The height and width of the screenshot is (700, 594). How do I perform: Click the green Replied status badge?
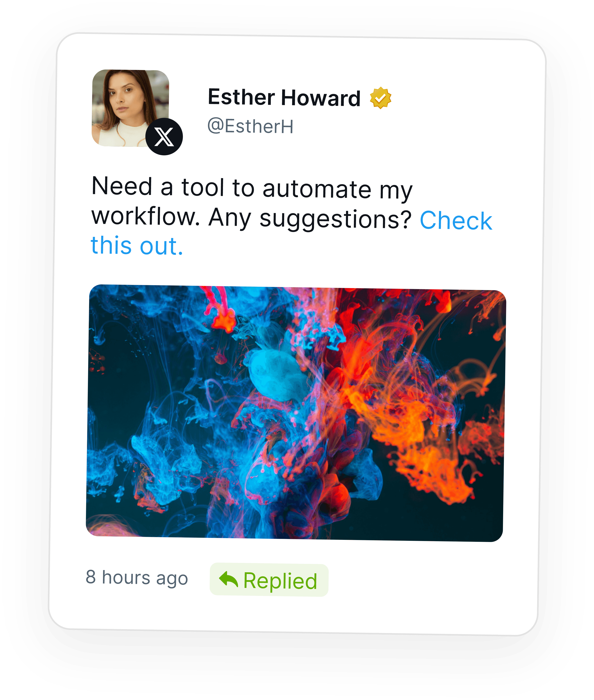click(x=269, y=580)
